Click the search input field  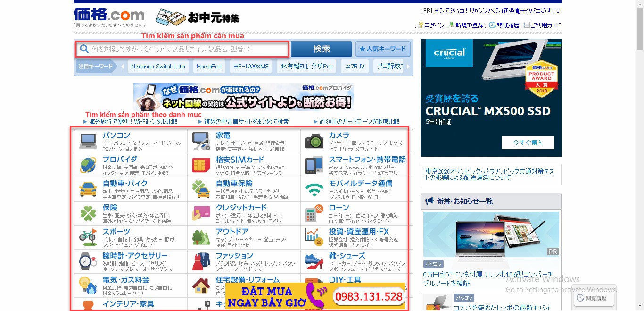tap(182, 49)
